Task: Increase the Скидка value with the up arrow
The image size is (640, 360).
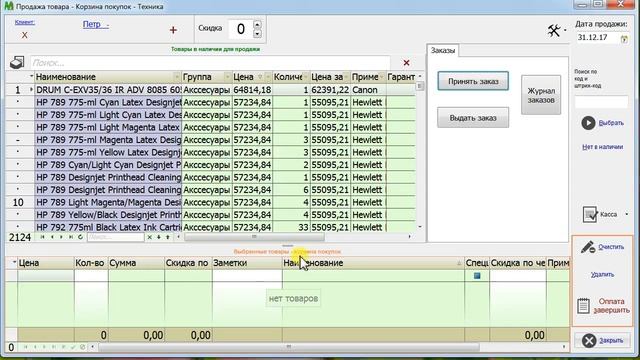Action: click(x=257, y=24)
